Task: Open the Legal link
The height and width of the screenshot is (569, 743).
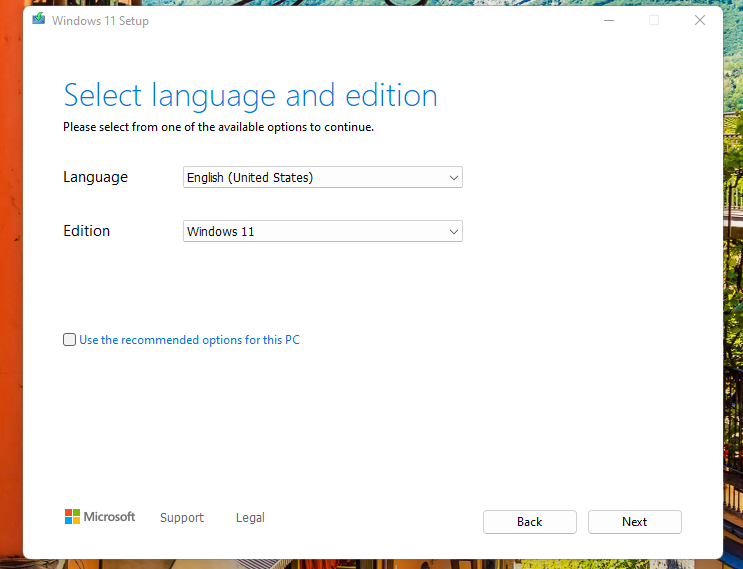Action: click(x=250, y=517)
